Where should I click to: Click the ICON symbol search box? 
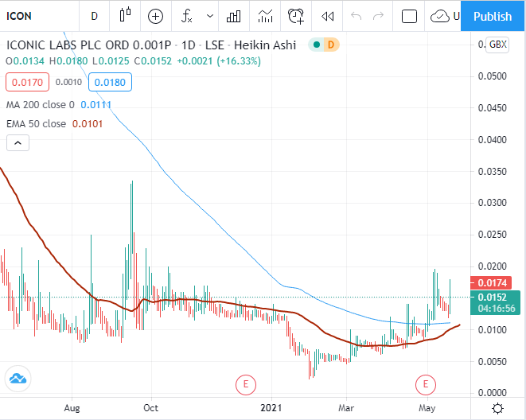click(x=39, y=16)
